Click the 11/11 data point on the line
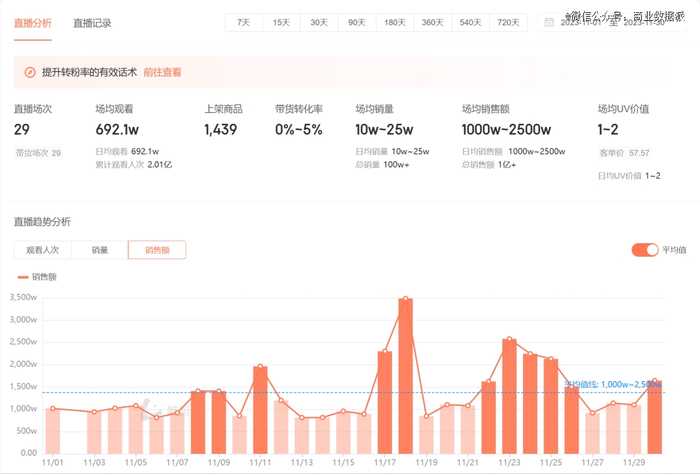The image size is (700, 474). click(x=260, y=366)
